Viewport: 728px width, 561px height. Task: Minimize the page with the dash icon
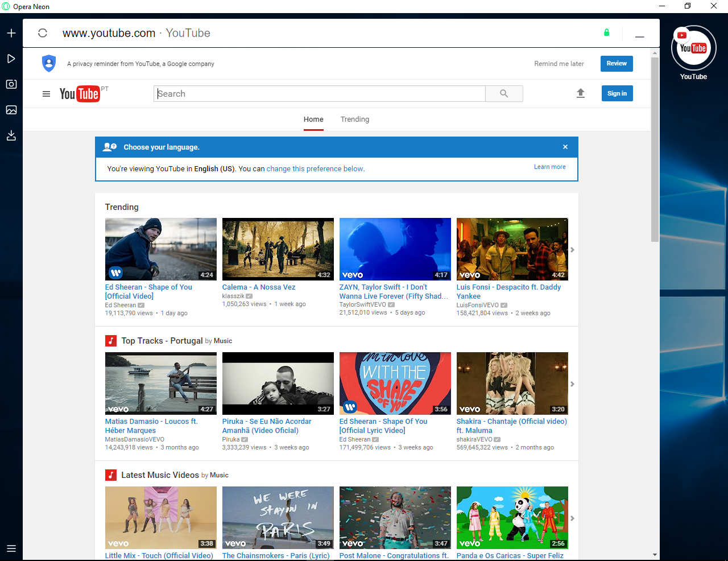click(x=640, y=36)
